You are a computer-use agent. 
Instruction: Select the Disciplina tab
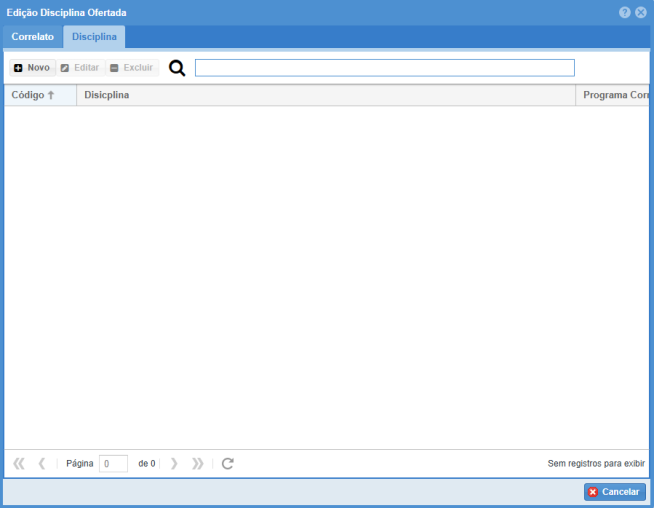point(94,37)
